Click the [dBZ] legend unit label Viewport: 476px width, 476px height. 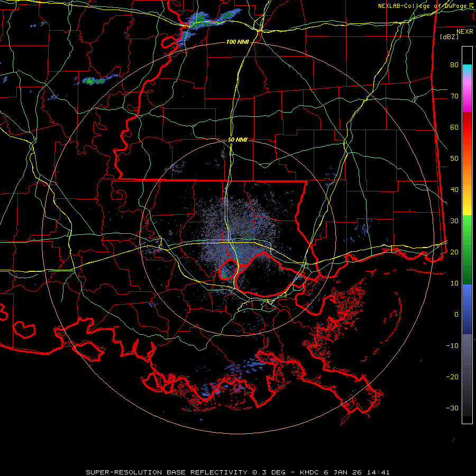coord(449,36)
